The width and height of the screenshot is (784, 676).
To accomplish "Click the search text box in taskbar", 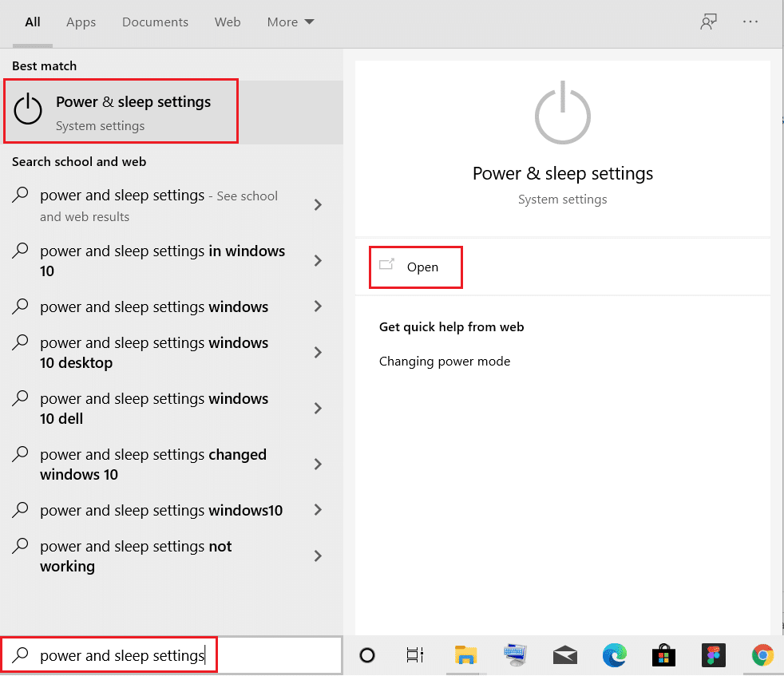I will coord(120,655).
